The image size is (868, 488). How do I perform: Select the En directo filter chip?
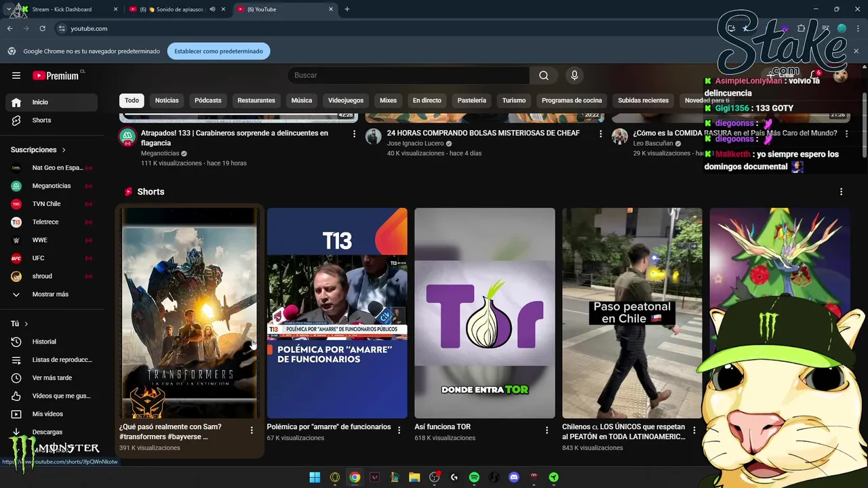[427, 100]
